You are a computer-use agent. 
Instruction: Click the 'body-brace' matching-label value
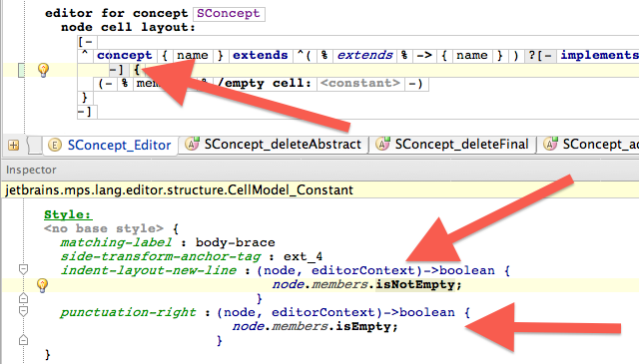click(236, 242)
